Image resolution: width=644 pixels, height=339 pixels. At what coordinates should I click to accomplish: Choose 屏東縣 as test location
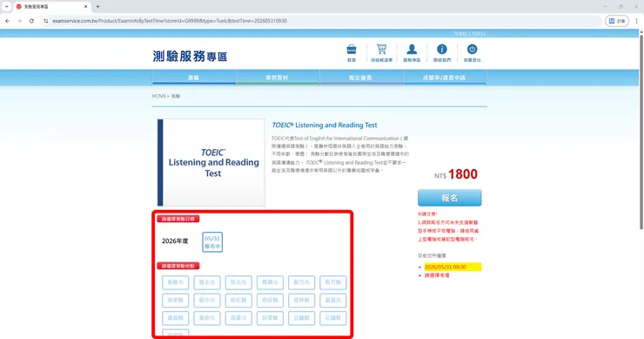pos(270,318)
